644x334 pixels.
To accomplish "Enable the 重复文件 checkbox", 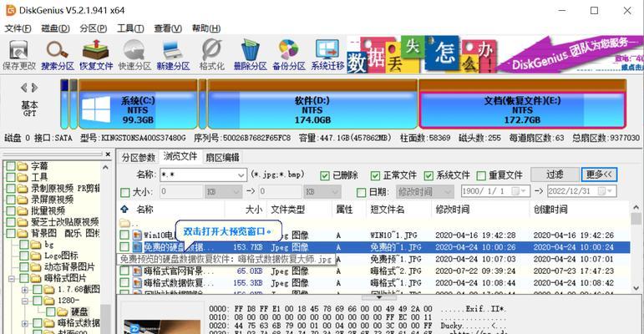I will tap(481, 176).
